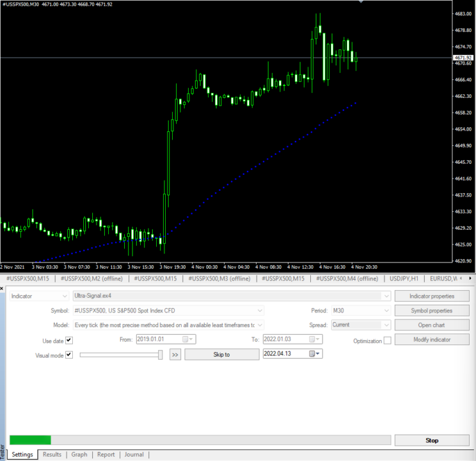Open the Results tab
This screenshot has width=476, height=461.
52,455
